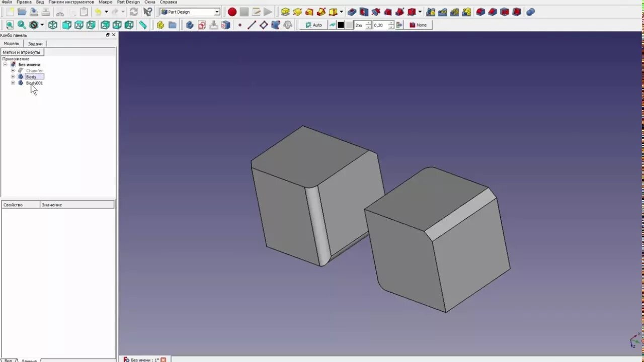Image resolution: width=644 pixels, height=362 pixels.
Task: Select the Thickness tool
Action: pos(517,12)
